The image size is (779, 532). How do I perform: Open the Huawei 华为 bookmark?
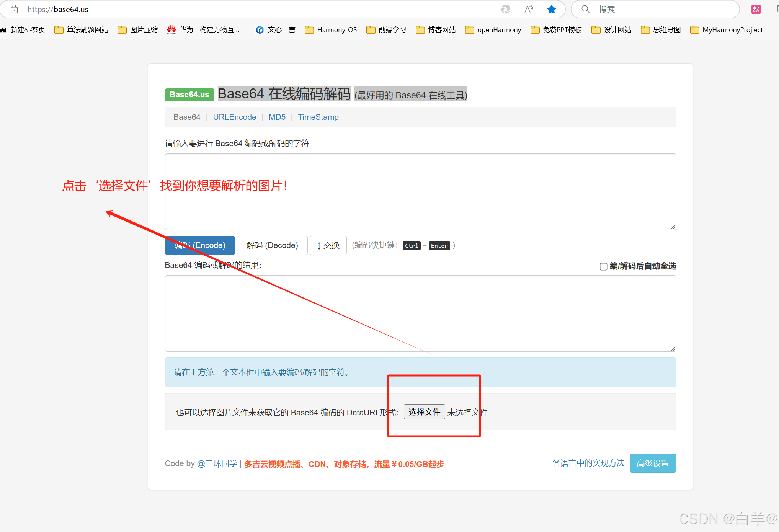[x=203, y=30]
